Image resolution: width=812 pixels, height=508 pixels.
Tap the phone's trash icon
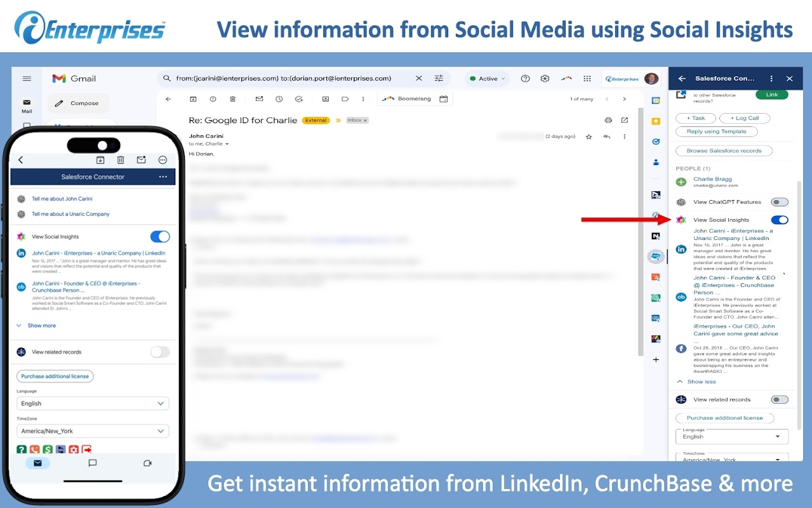pyautogui.click(x=121, y=160)
